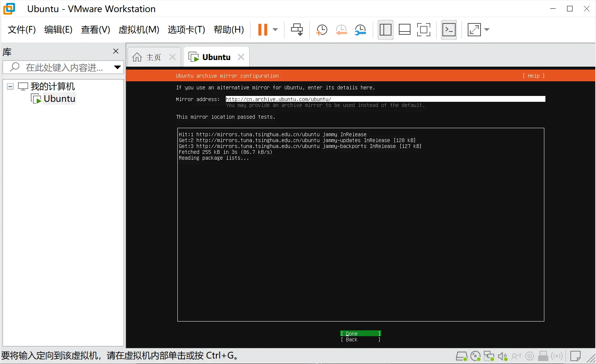Click the mirror test output log box

click(x=361, y=224)
